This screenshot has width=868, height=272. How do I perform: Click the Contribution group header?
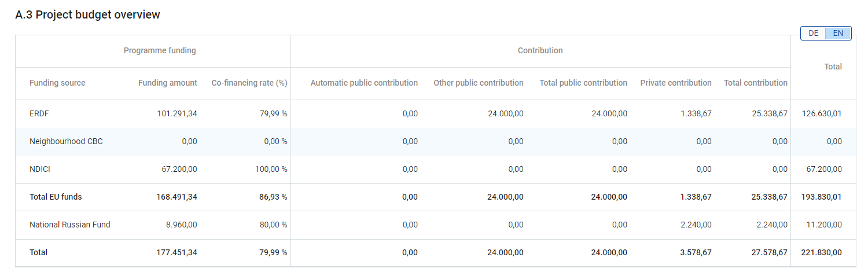pyautogui.click(x=540, y=51)
